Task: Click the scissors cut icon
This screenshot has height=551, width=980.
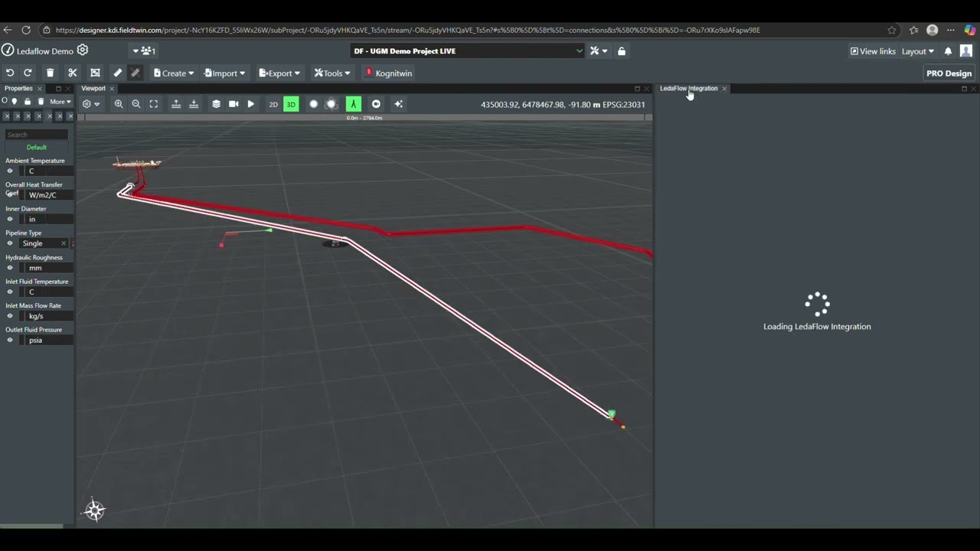Action: click(x=73, y=73)
